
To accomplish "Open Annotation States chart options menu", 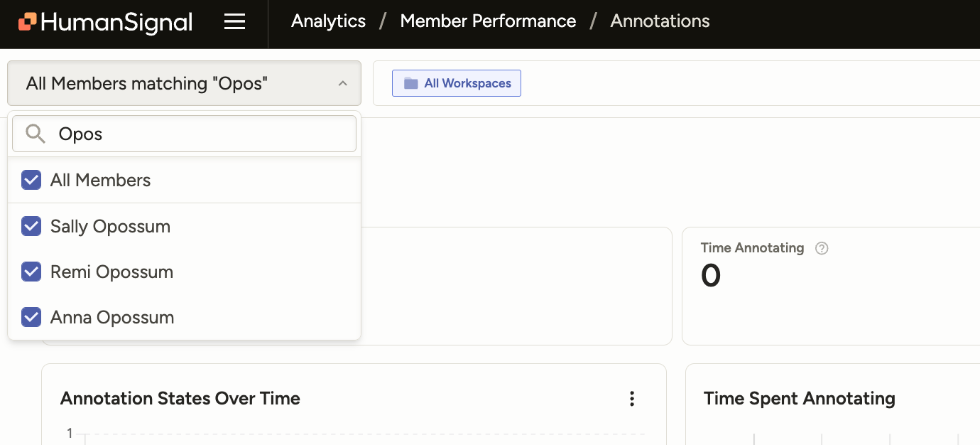I will tap(632, 399).
